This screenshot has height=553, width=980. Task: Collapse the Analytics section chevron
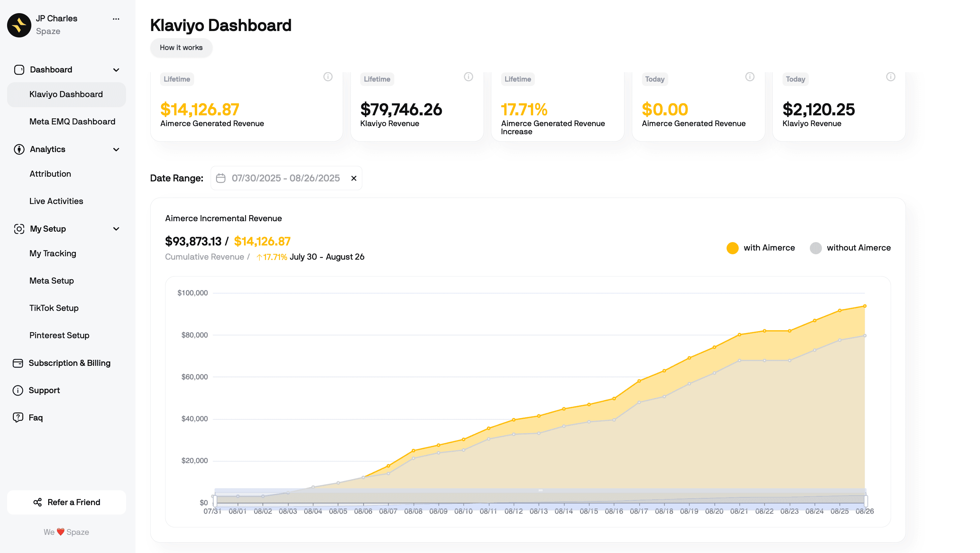pyautogui.click(x=116, y=150)
